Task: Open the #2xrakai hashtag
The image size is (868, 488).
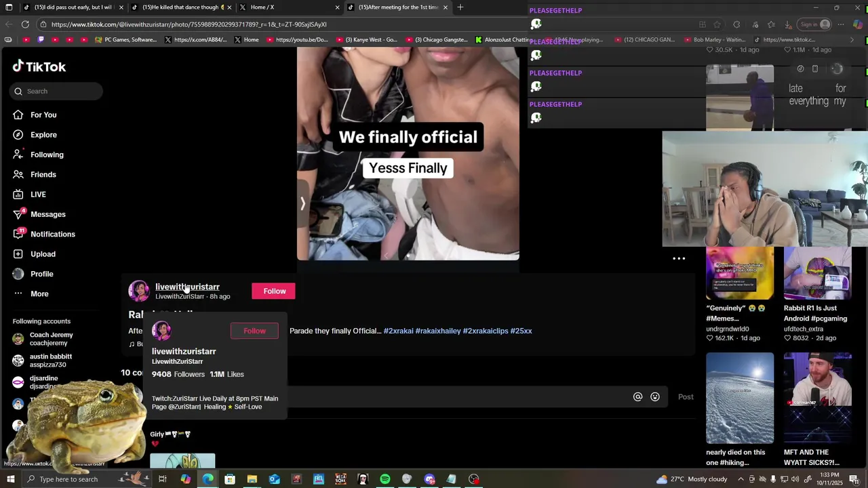Action: [x=398, y=331]
